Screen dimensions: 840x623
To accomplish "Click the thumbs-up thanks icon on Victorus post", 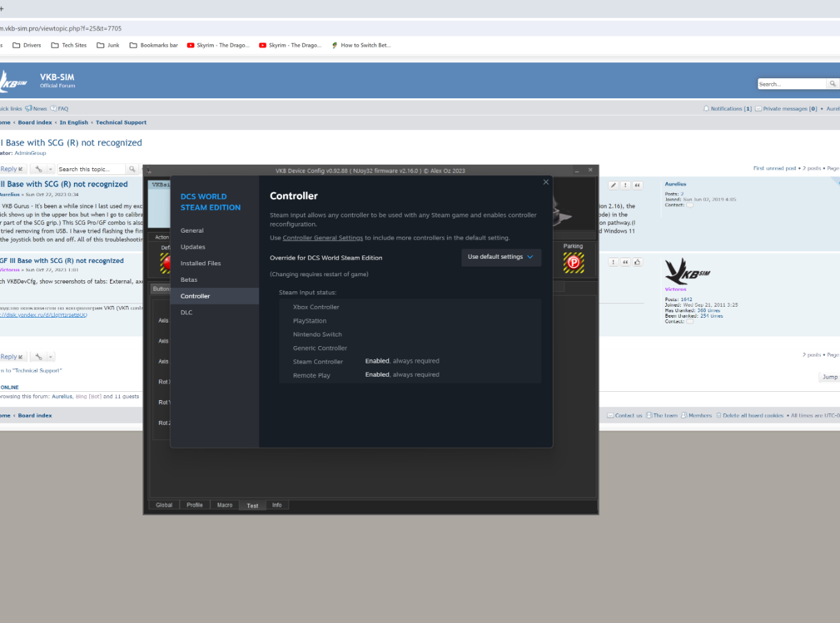I will (637, 262).
